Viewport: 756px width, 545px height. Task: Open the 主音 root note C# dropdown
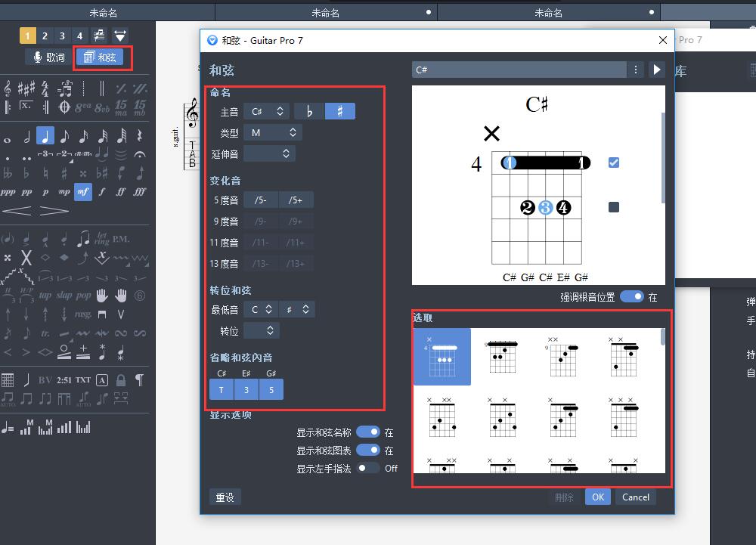point(267,111)
